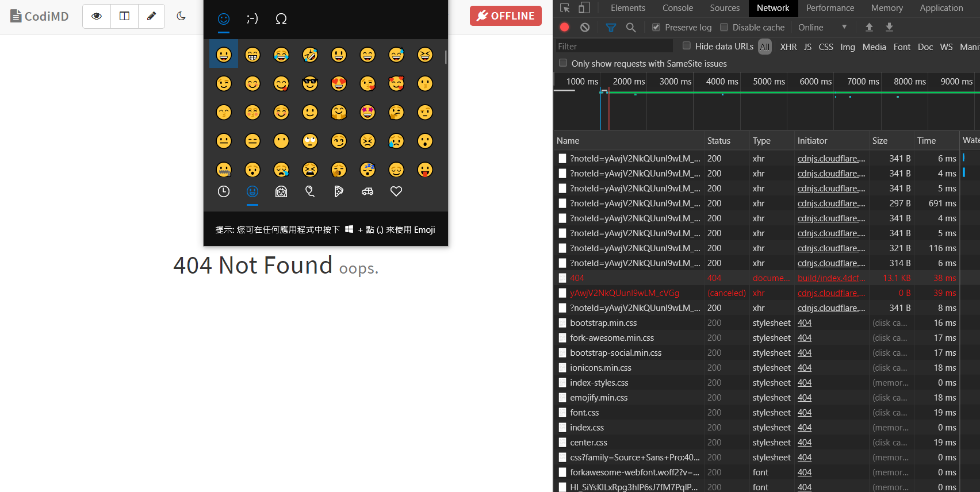Clear the network log
The height and width of the screenshot is (492, 980).
585,27
